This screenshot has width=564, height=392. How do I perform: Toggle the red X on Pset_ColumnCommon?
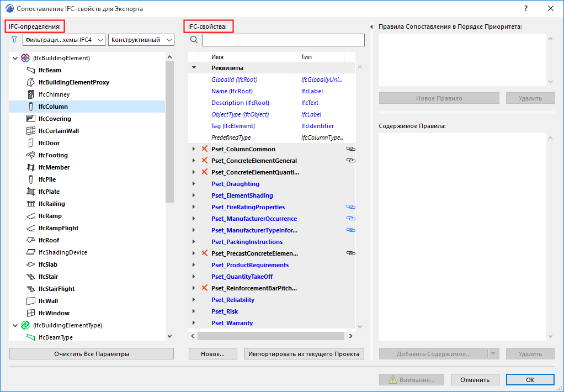[x=205, y=149]
